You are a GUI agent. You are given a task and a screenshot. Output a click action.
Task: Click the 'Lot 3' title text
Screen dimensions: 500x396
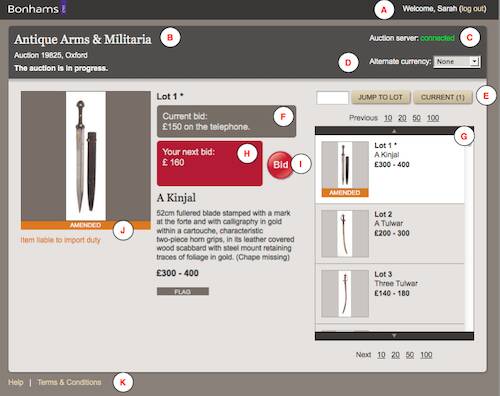[383, 274]
